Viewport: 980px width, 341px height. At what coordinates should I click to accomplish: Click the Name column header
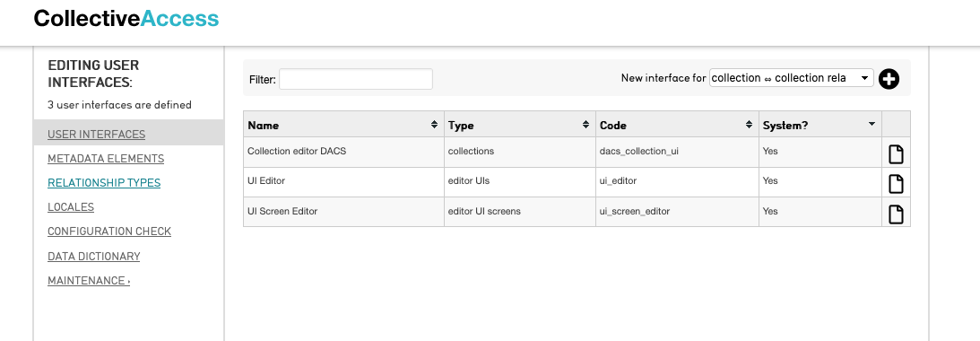(x=343, y=125)
